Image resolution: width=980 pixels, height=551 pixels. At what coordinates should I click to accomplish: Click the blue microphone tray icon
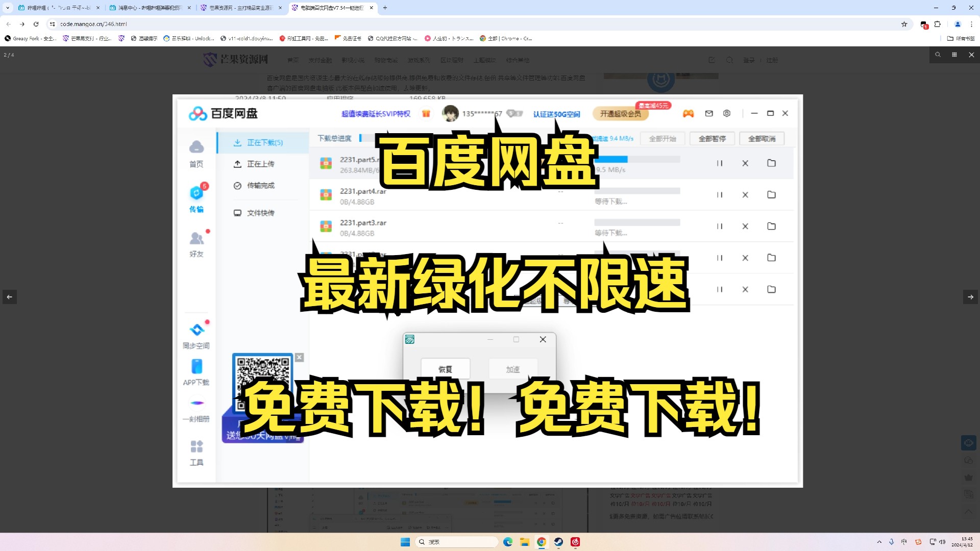[891, 542]
